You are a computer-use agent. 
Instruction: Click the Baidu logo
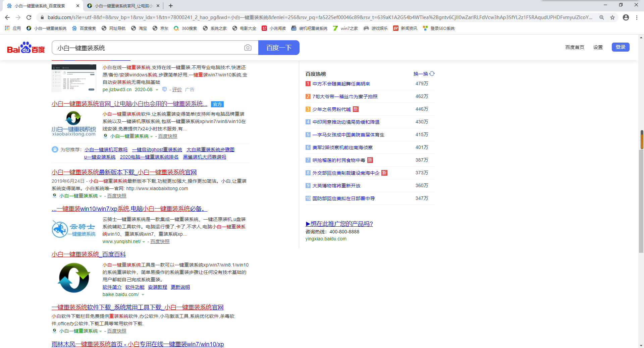(25, 47)
